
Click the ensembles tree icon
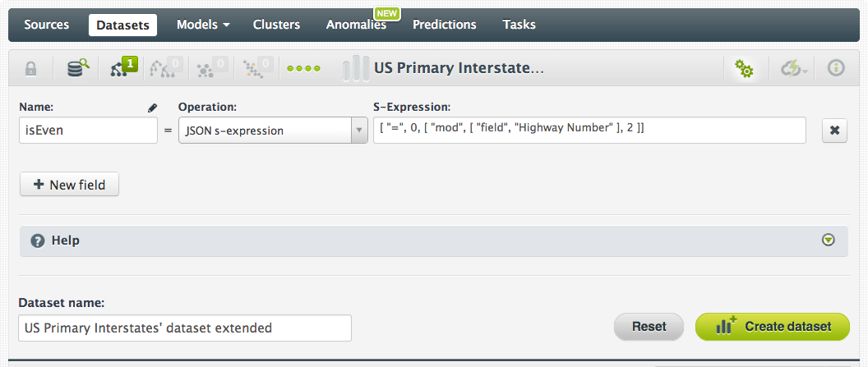(167, 69)
